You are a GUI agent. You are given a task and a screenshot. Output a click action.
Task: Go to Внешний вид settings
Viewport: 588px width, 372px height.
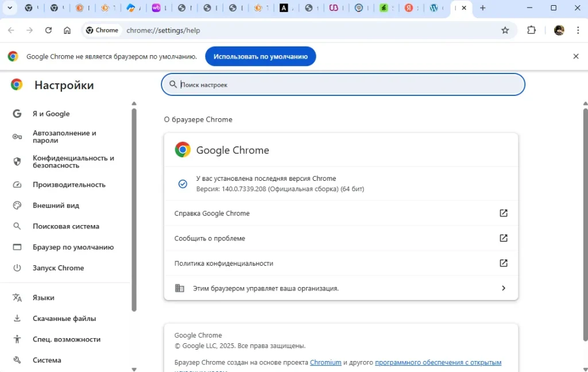[x=56, y=206]
